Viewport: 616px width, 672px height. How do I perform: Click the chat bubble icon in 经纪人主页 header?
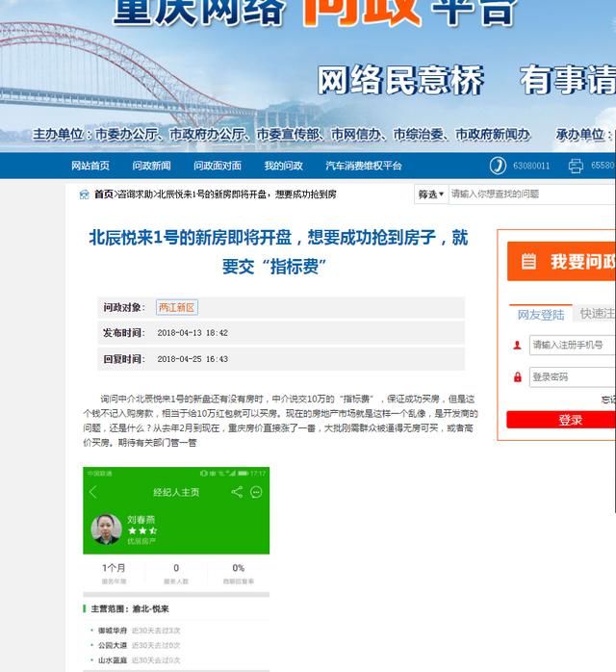click(256, 492)
